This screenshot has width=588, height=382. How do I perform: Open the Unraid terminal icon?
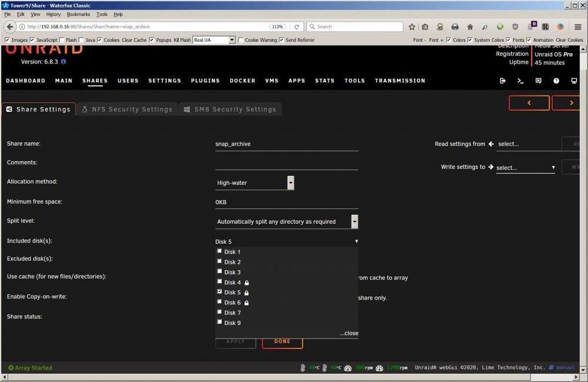[x=520, y=81]
